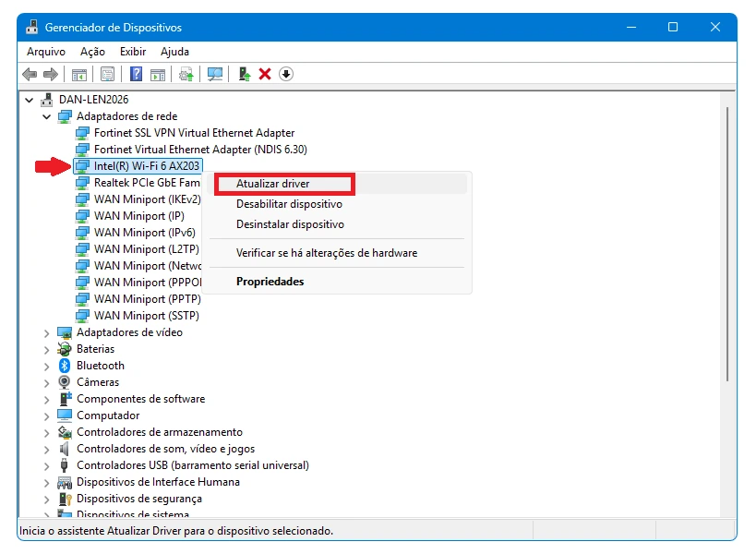Select WAN Miniport (SSTP)
Image resolution: width=756 pixels, height=554 pixels.
tap(147, 316)
